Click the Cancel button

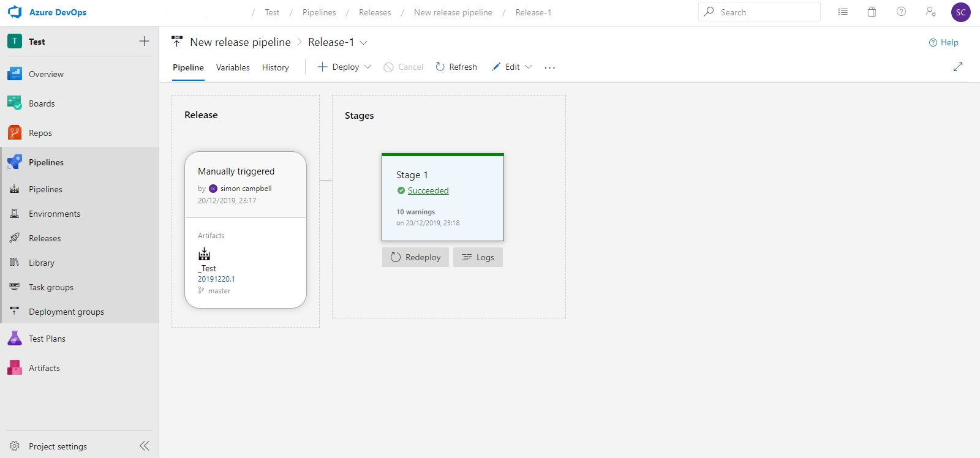[x=404, y=67]
